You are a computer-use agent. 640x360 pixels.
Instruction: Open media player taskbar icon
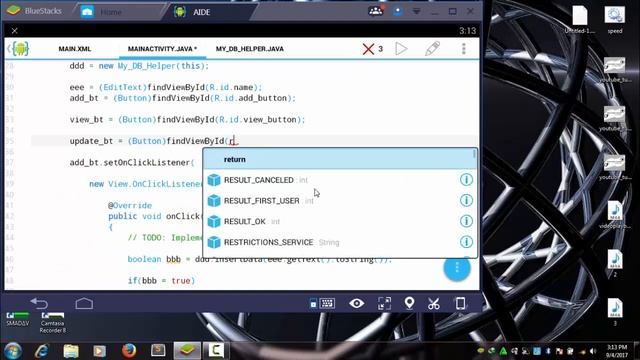[x=99, y=351]
